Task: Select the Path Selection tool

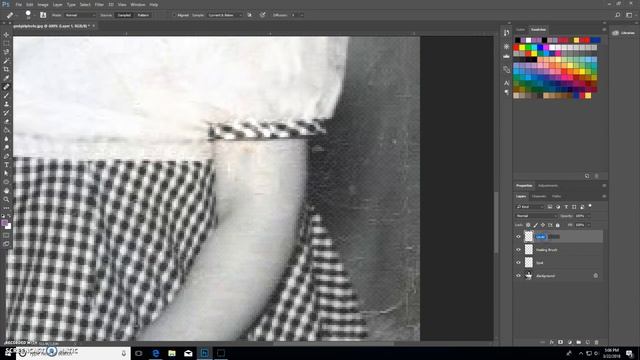Action: 6,173
